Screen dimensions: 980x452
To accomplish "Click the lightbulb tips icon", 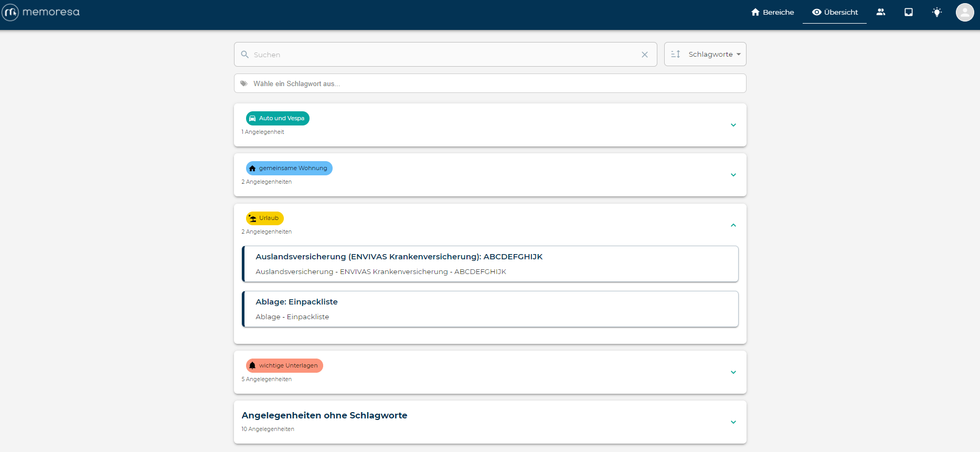I will [936, 12].
